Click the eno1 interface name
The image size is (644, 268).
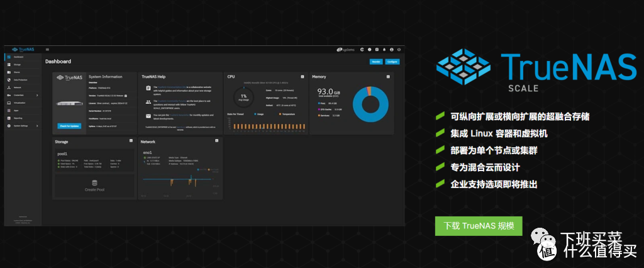(x=148, y=152)
